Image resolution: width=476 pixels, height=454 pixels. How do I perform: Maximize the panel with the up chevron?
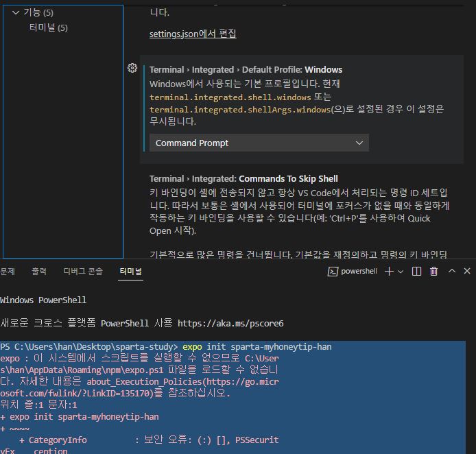coord(452,271)
